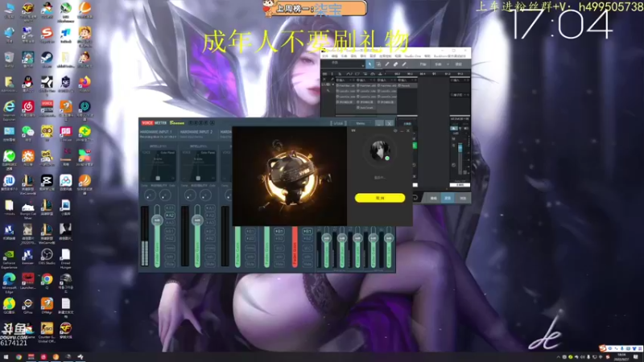This screenshot has width=644, height=362.
Task: Click Hardware Input 1 fader knob
Action: click(157, 220)
